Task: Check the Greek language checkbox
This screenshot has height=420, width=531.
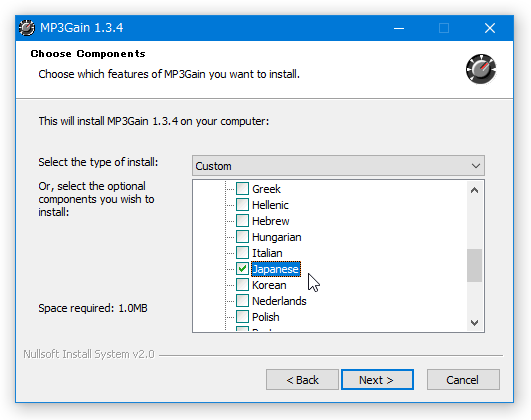Action: [242, 189]
